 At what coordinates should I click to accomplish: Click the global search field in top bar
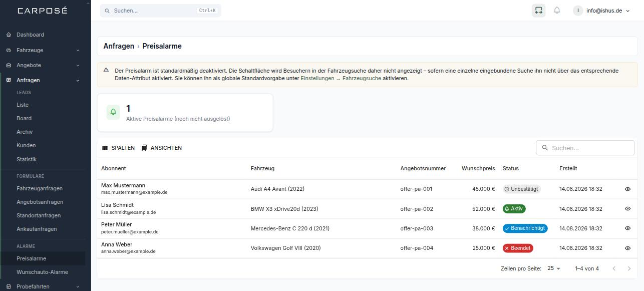tap(160, 11)
